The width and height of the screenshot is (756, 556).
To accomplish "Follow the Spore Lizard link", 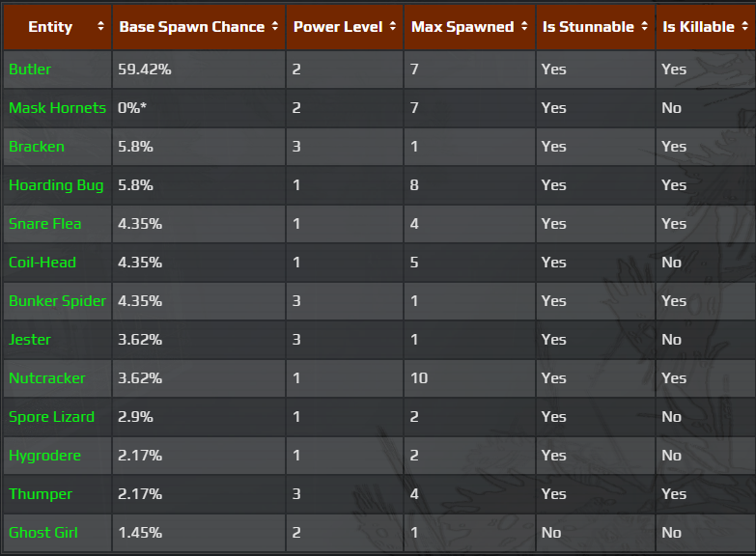I will (51, 417).
